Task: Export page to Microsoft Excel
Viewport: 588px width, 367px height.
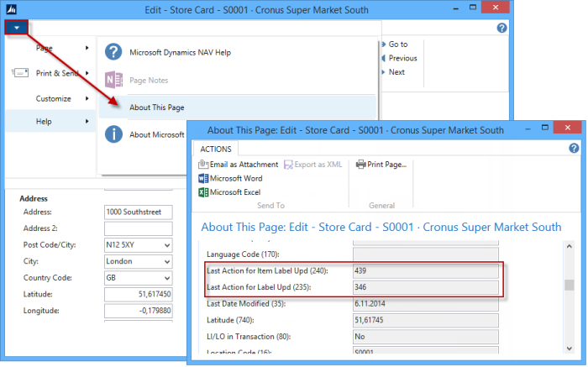Action: click(231, 192)
